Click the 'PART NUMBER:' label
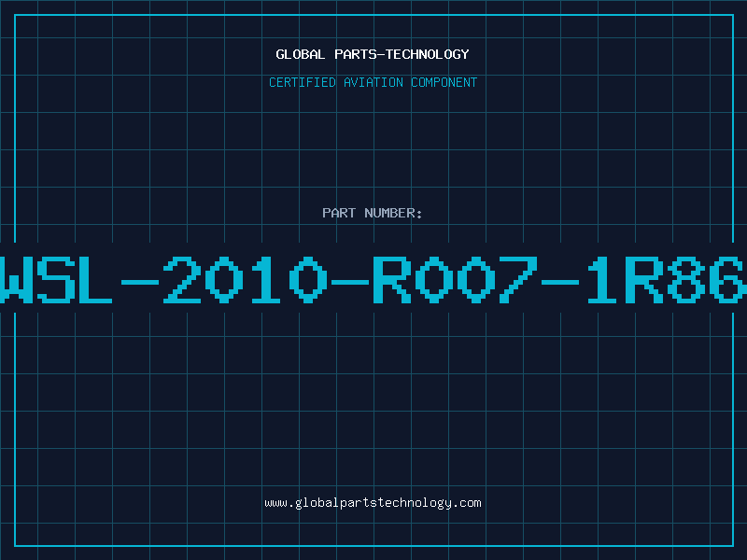Image resolution: width=747 pixels, height=560 pixels. (x=373, y=213)
